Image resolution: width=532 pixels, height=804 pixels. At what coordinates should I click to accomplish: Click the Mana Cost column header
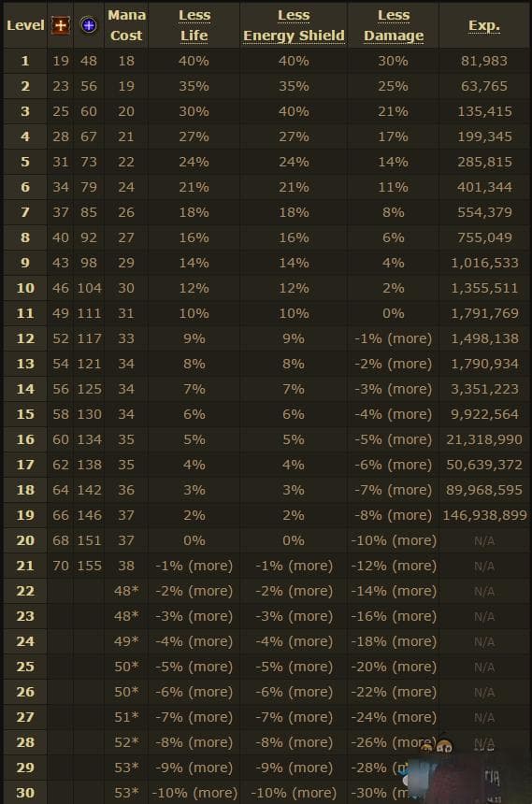point(126,25)
